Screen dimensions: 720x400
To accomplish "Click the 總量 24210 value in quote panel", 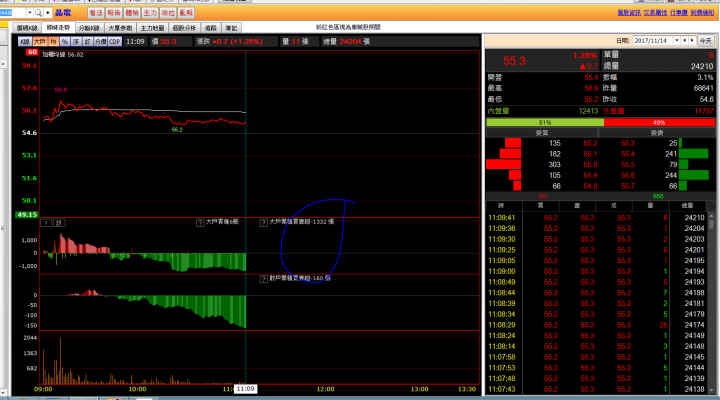I will click(x=702, y=67).
